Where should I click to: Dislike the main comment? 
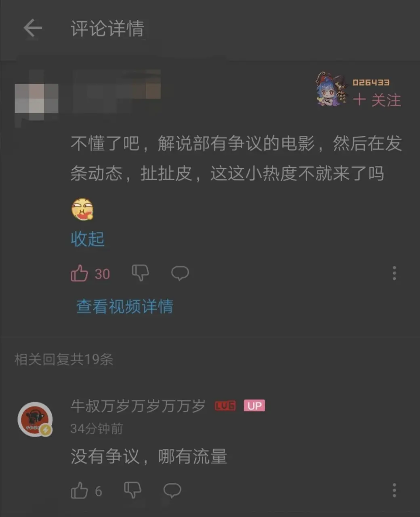tap(141, 273)
